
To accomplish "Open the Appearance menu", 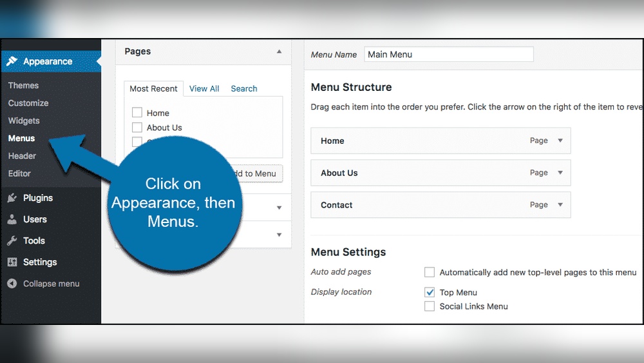I will [51, 61].
